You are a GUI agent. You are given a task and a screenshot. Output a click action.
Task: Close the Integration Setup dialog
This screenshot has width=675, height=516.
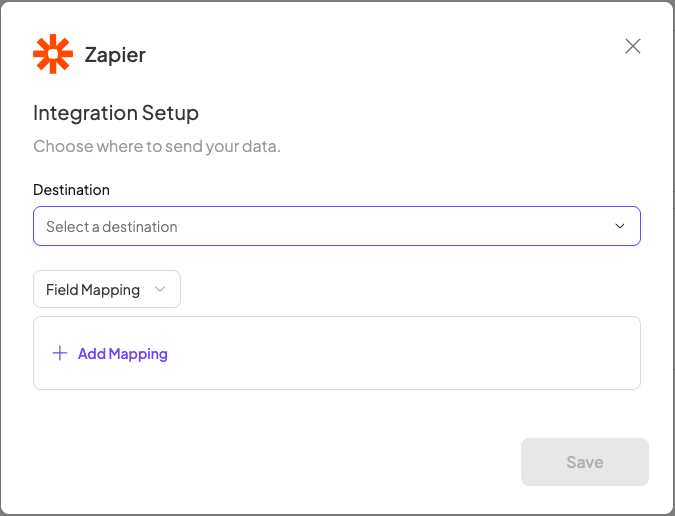(x=633, y=46)
